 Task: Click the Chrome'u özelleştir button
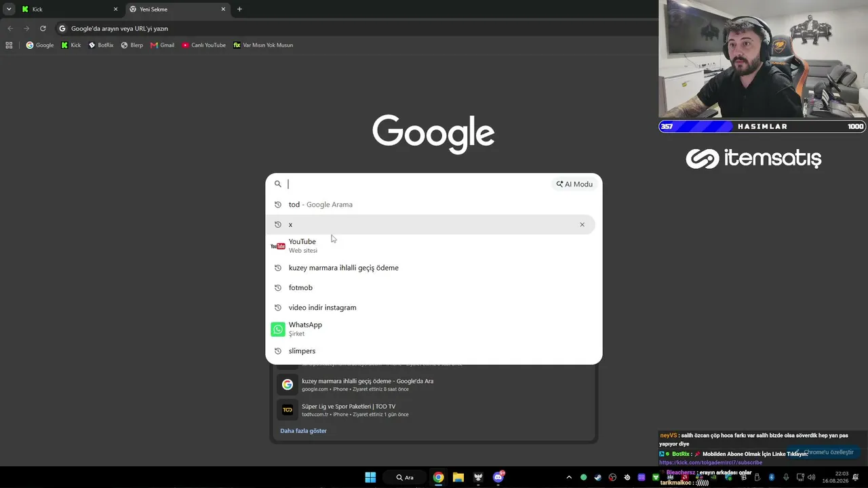824,452
